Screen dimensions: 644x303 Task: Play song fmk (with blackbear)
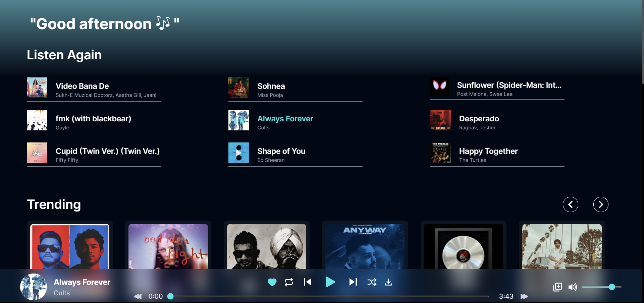(93, 119)
